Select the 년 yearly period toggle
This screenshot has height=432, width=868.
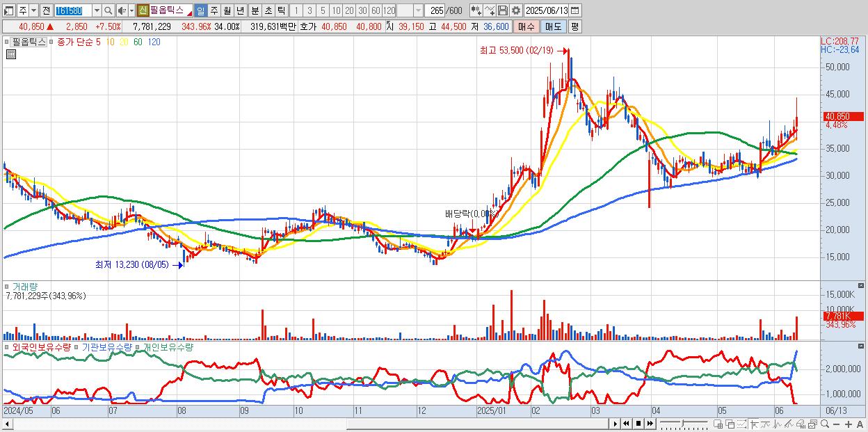pyautogui.click(x=240, y=10)
